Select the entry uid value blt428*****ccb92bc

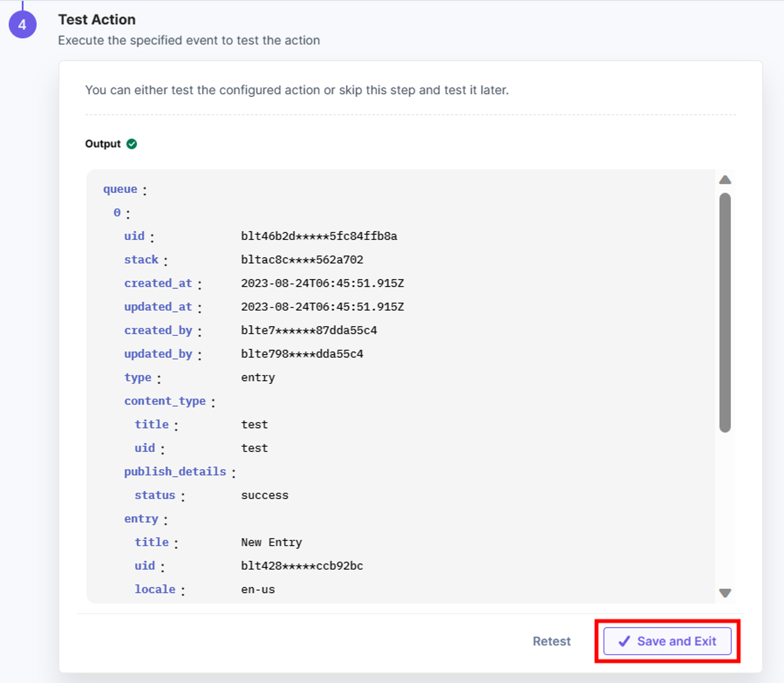pos(302,566)
